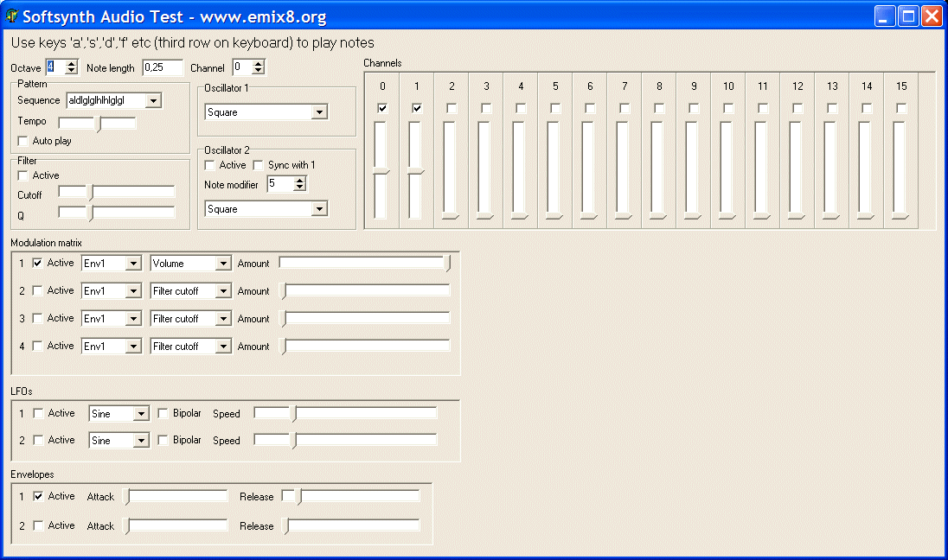Image resolution: width=948 pixels, height=560 pixels.
Task: Enable the Auto play checkbox
Action: tap(23, 141)
